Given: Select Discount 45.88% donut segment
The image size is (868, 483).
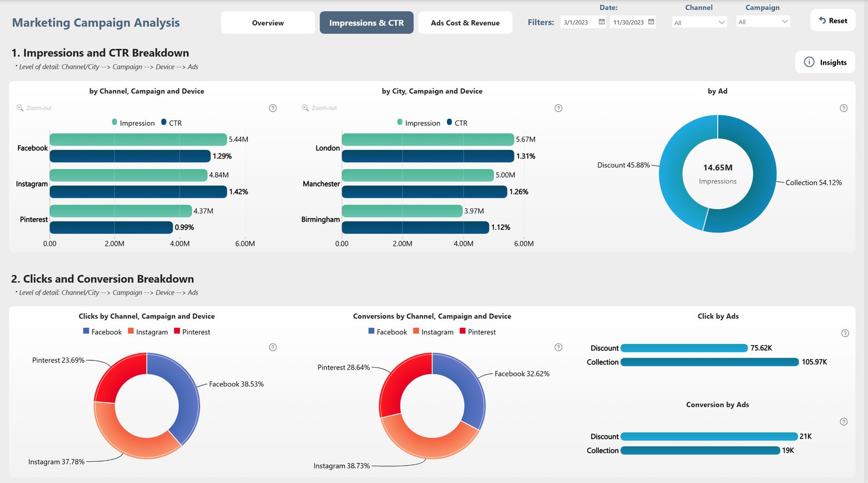Looking at the screenshot, I should (673, 168).
